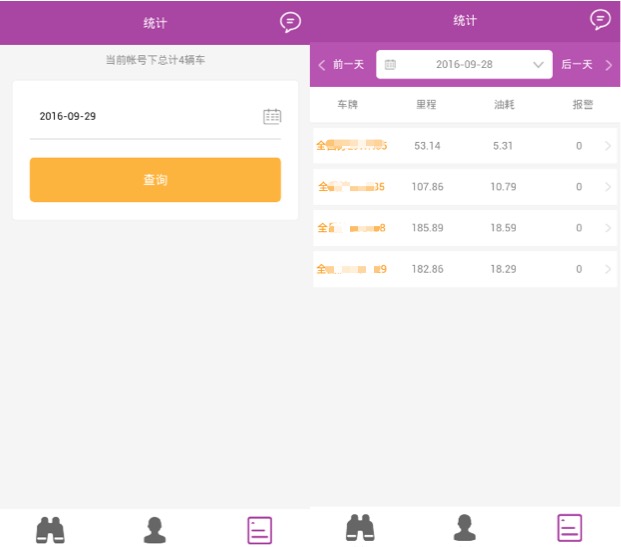
Task: Expand vehicle row with mileage 185.89
Action: coord(608,228)
